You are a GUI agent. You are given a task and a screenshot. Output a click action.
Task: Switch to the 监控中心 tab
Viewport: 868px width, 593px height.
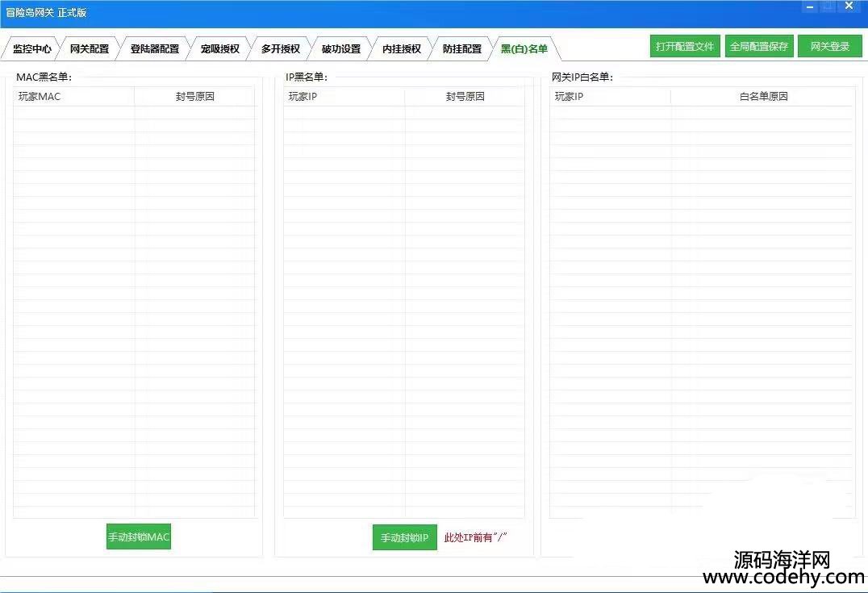point(32,48)
